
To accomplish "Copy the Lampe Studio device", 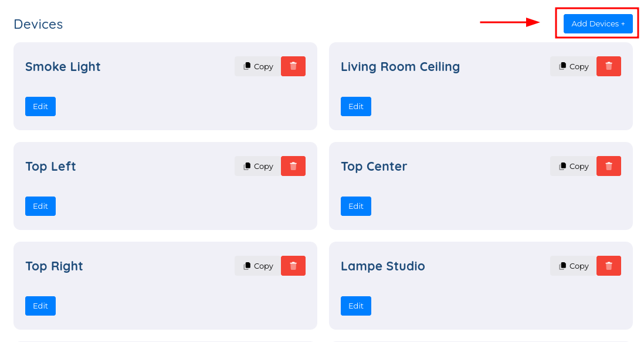I will (573, 266).
